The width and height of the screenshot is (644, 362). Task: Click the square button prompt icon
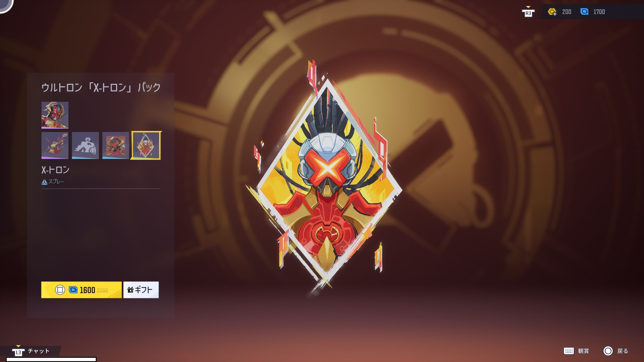click(x=60, y=290)
